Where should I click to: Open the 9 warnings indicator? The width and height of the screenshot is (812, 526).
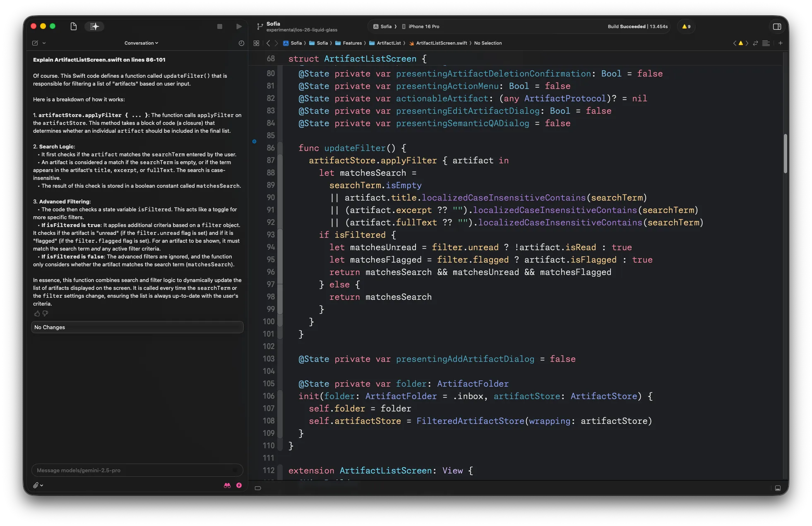coord(686,26)
